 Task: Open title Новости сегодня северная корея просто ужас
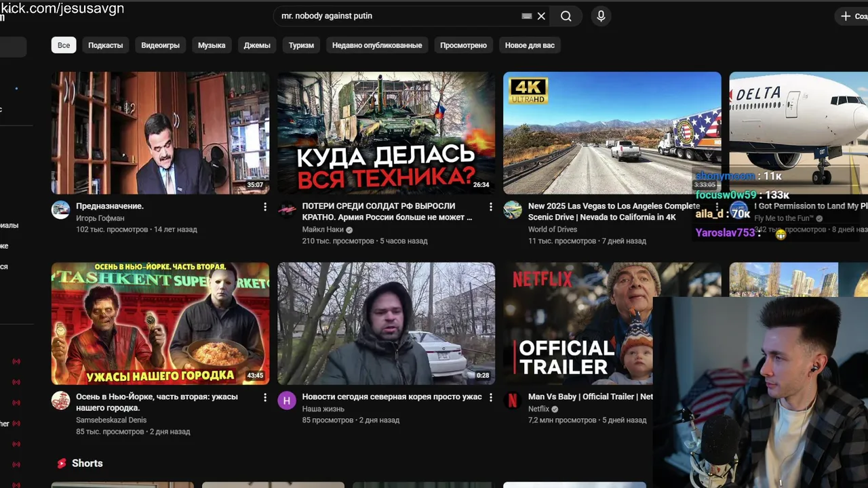[392, 397]
